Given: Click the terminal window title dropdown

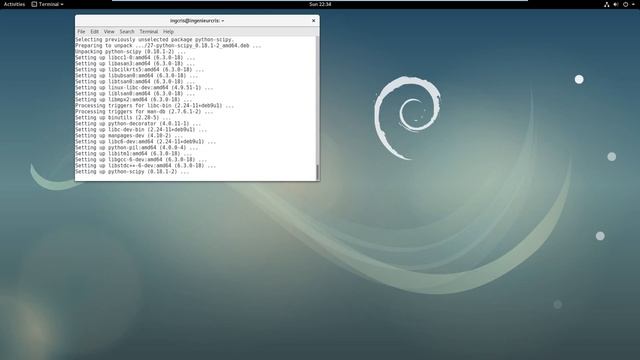Looking at the screenshot, I should (197, 21).
